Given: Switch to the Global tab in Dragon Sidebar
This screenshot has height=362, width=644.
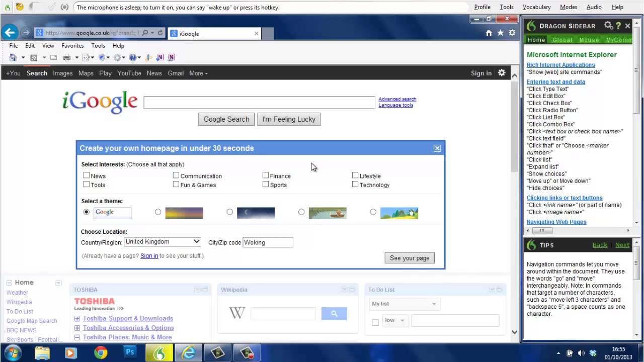Looking at the screenshot, I should coord(562,40).
